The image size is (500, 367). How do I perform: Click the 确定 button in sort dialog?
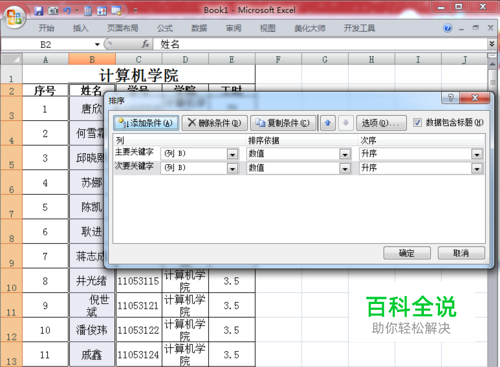[407, 253]
